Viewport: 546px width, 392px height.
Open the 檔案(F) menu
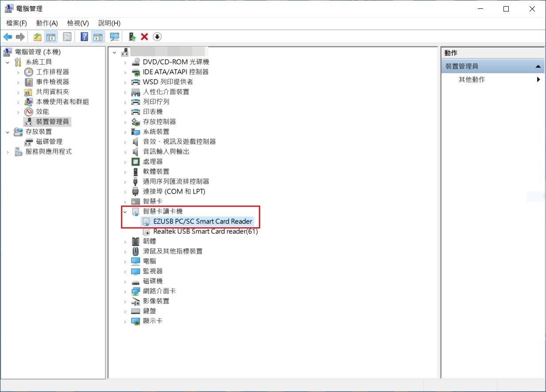pyautogui.click(x=16, y=23)
